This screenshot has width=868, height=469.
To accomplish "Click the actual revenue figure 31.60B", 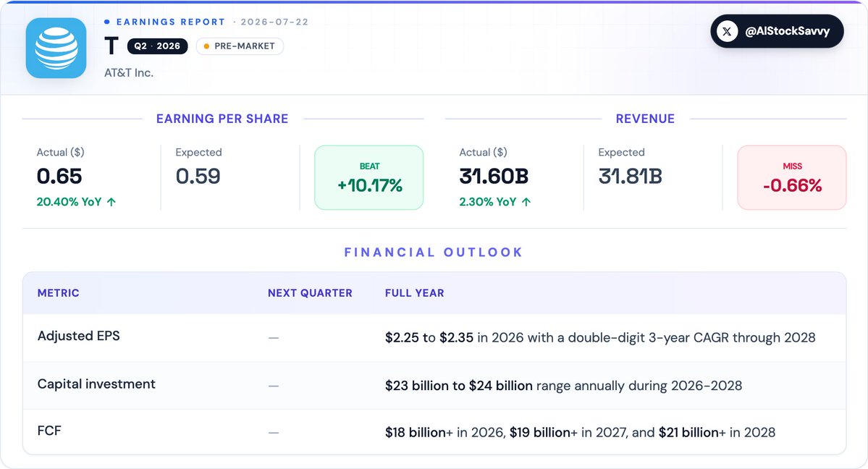I will click(x=494, y=177).
